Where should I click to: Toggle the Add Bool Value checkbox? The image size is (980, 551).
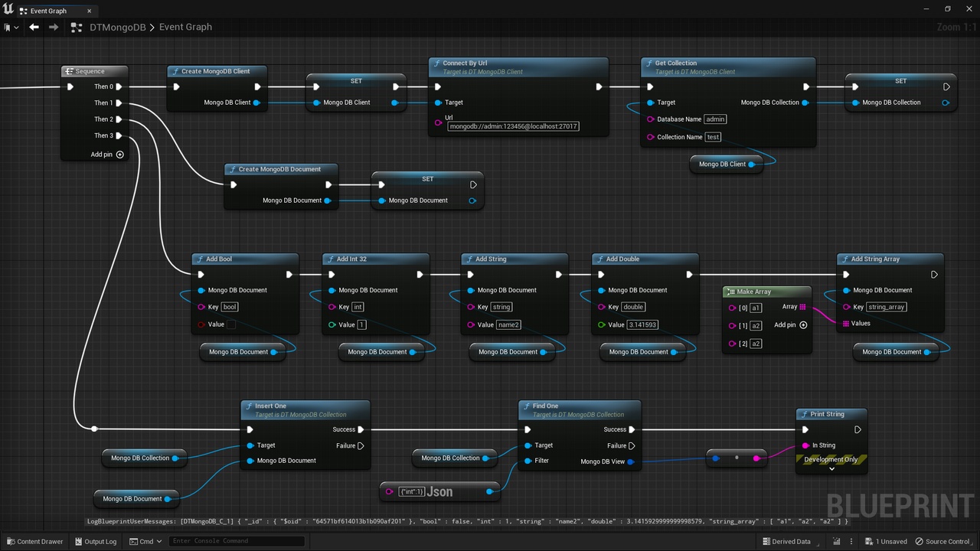(x=230, y=324)
